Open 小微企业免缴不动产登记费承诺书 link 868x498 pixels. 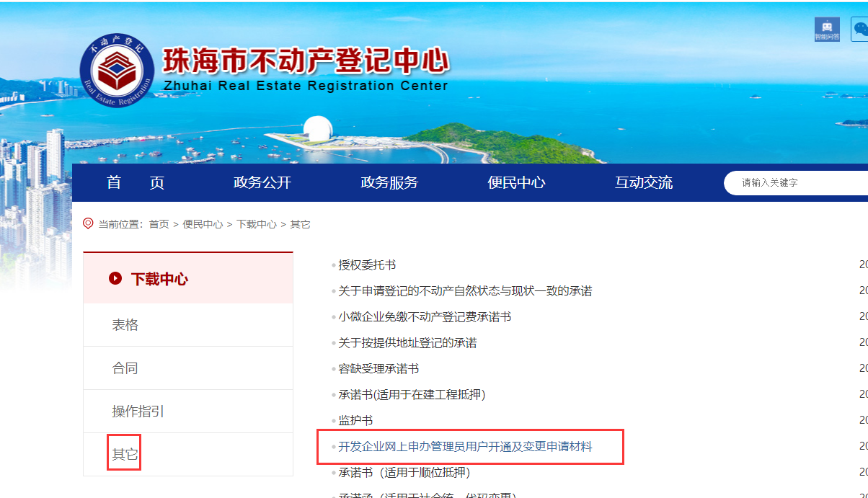pos(425,317)
